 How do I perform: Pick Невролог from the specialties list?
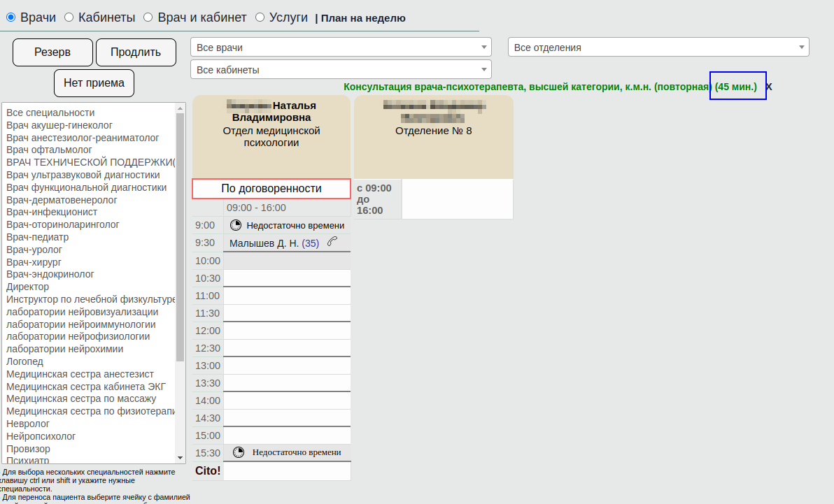(x=28, y=424)
